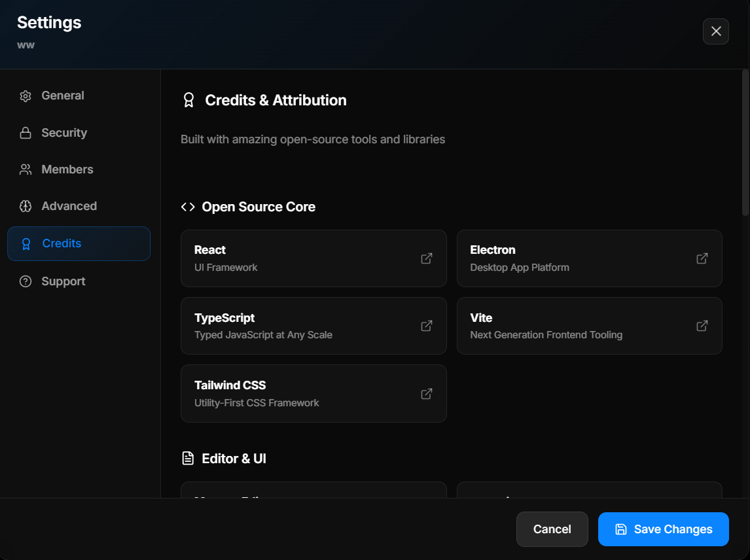Click the Security lock icon
The image size is (750, 560).
pyautogui.click(x=26, y=133)
